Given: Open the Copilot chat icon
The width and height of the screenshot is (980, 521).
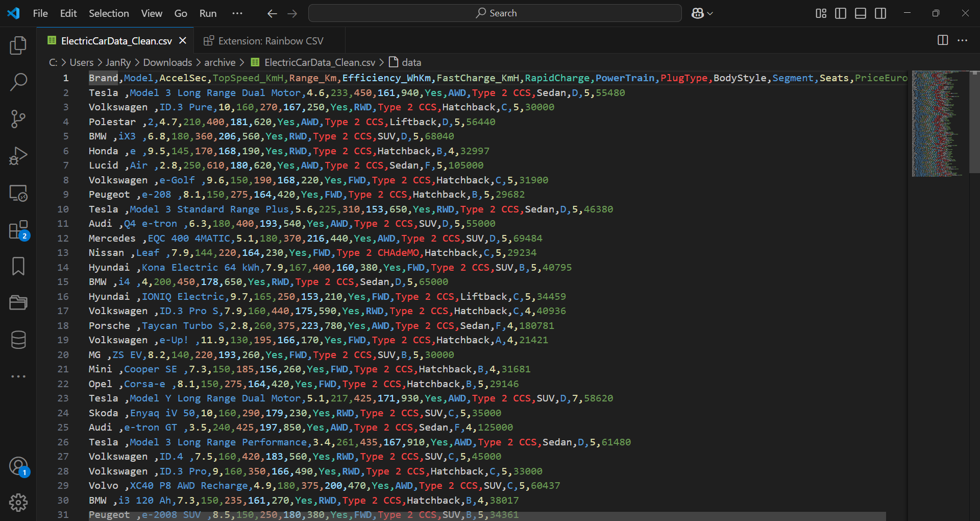Looking at the screenshot, I should point(697,13).
